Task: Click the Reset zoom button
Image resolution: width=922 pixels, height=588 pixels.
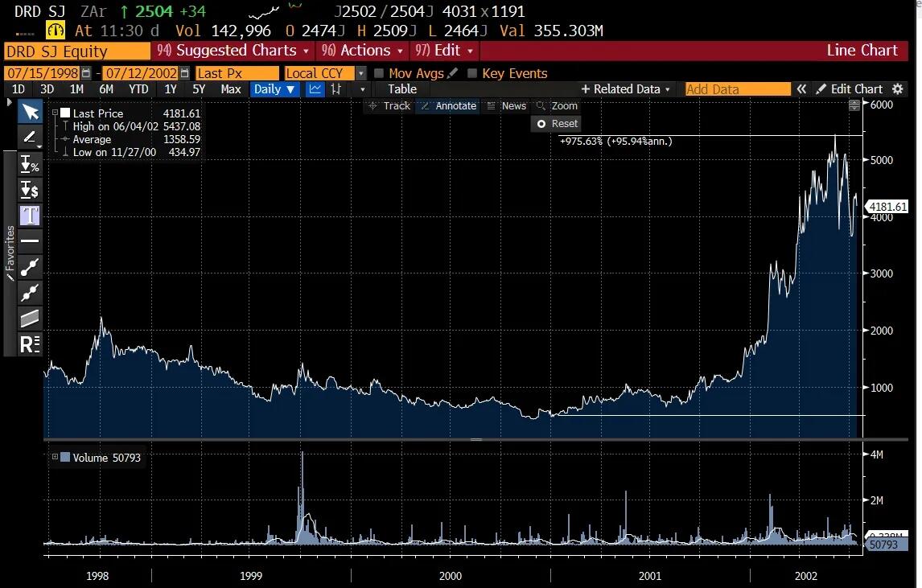Action: (x=557, y=124)
